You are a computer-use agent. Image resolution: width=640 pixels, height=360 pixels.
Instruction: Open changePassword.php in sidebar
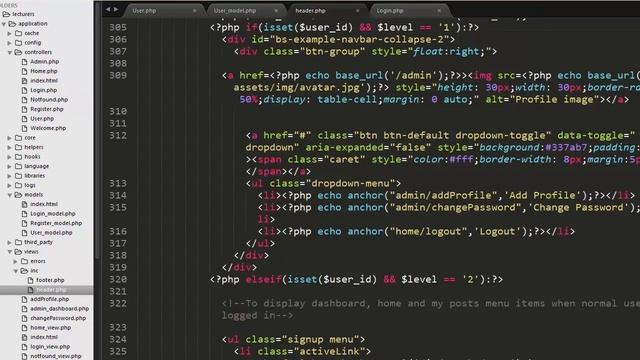[x=58, y=318]
